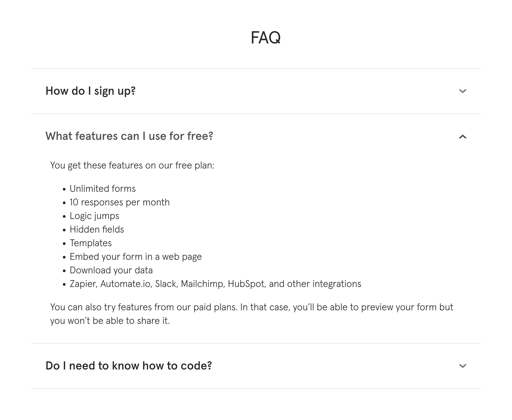Select the "10 responses per month" bullet item
The height and width of the screenshot is (420, 512).
120,202
